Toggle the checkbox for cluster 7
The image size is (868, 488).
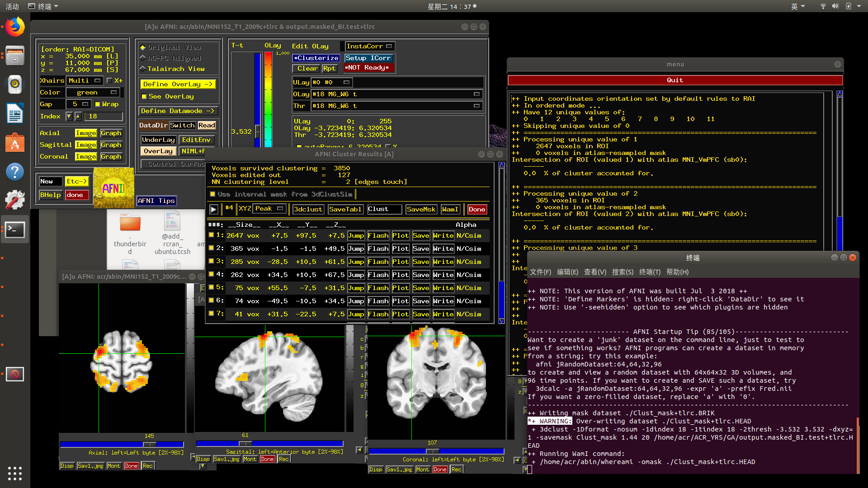click(211, 314)
